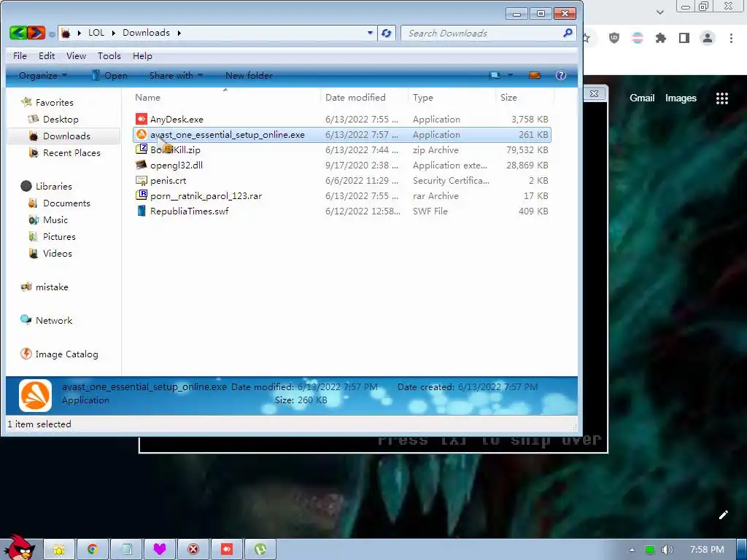Open the red X taskbar app
Image resolution: width=747 pixels, height=560 pixels.
193,550
